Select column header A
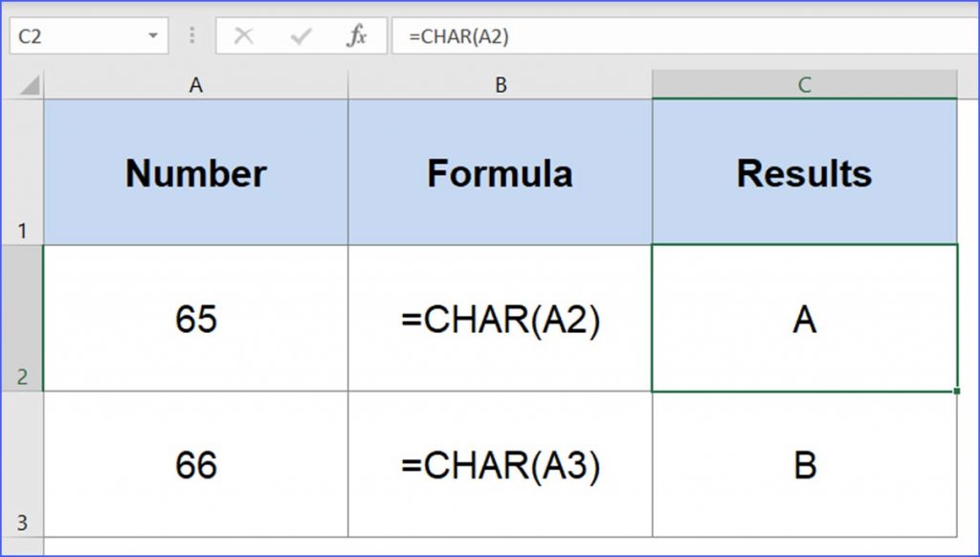 pos(195,84)
